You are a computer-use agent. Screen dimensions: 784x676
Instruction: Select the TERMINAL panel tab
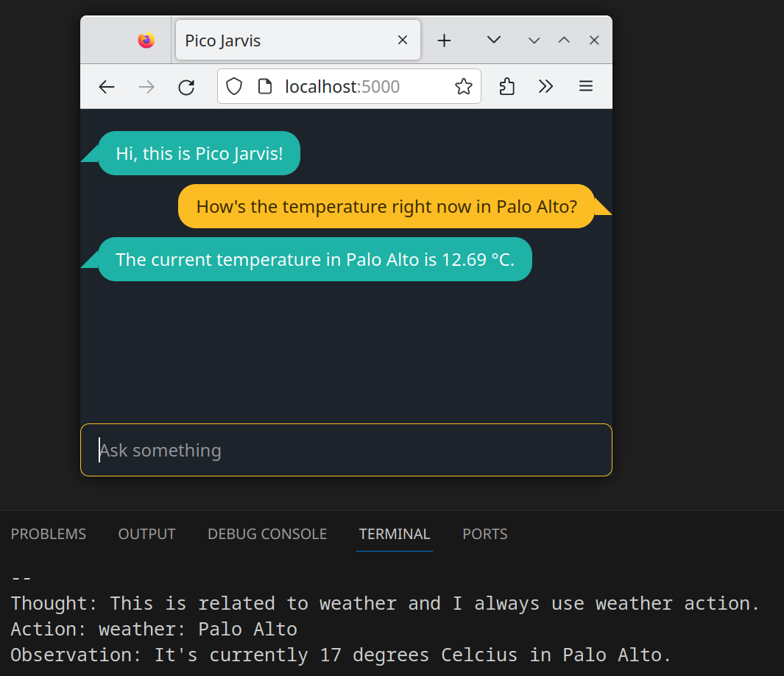click(x=395, y=534)
